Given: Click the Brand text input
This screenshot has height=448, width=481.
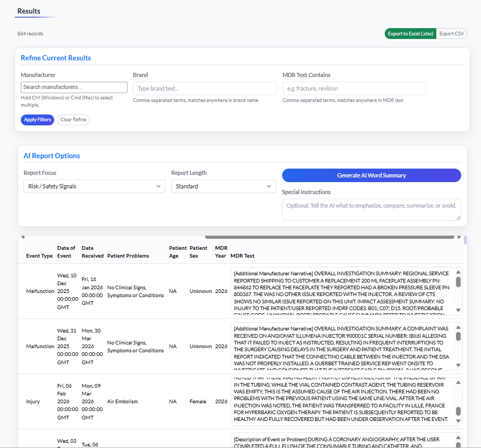Looking at the screenshot, I should (205, 88).
